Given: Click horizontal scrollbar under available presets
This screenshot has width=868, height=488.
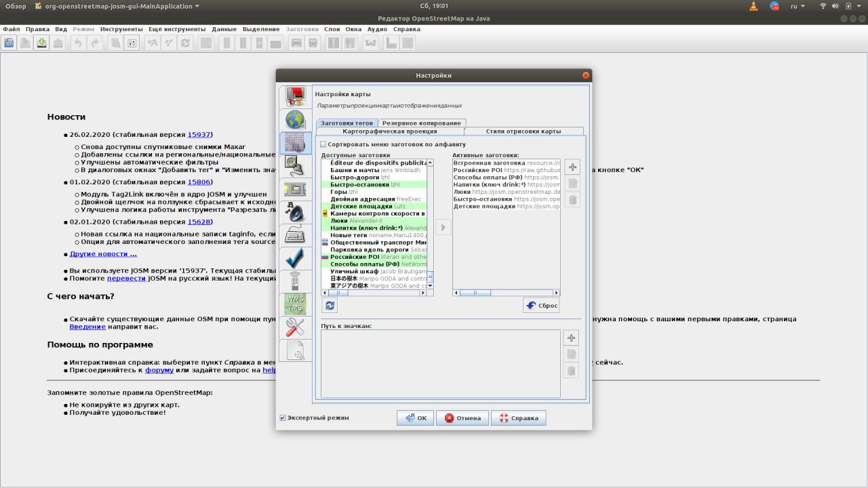Looking at the screenshot, I should tap(374, 293).
